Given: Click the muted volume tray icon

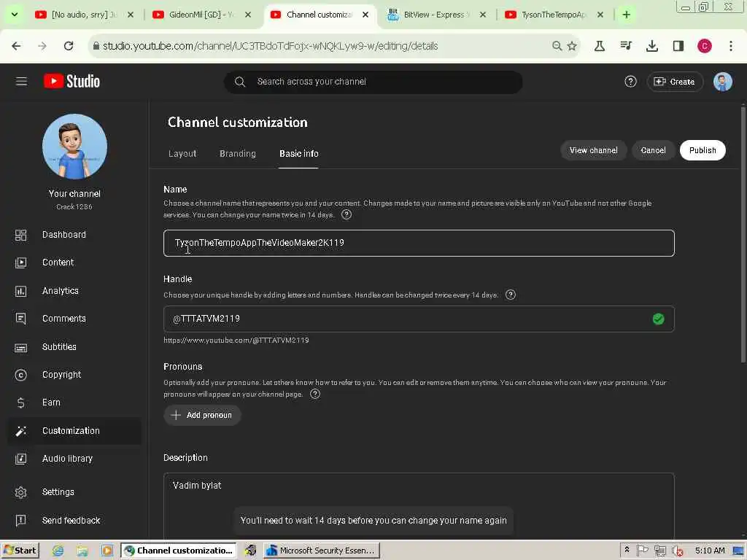Looking at the screenshot, I should point(677,551).
